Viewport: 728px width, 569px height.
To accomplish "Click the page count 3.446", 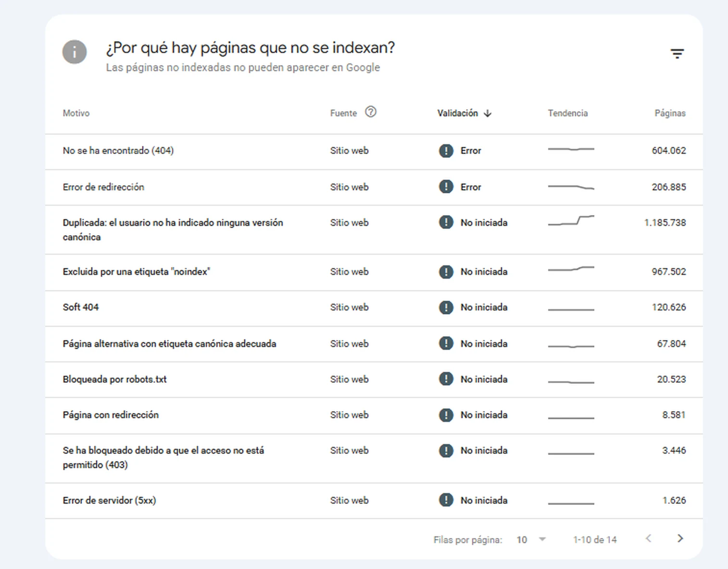I will 674,451.
